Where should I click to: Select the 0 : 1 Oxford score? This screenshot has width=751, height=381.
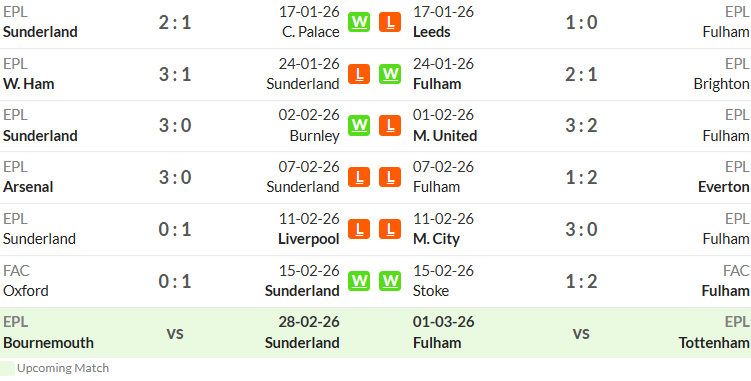[x=175, y=281]
